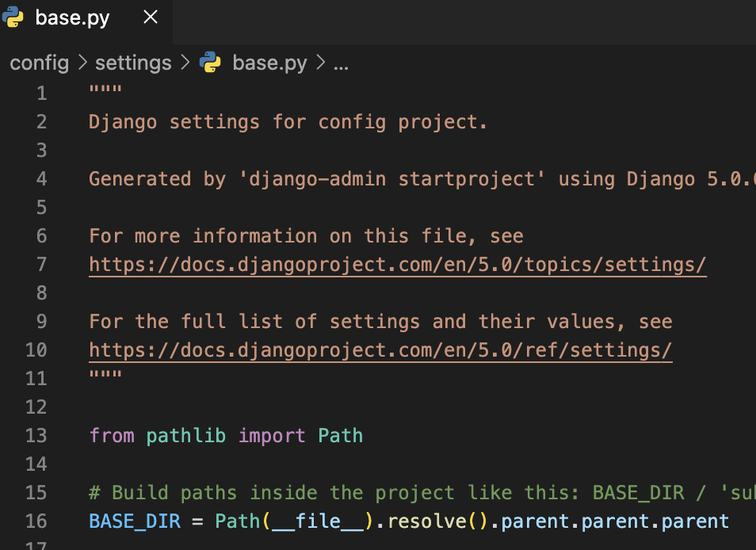The height and width of the screenshot is (550, 756).
Task: Open the base.py breadcrumb item
Action: [269, 63]
